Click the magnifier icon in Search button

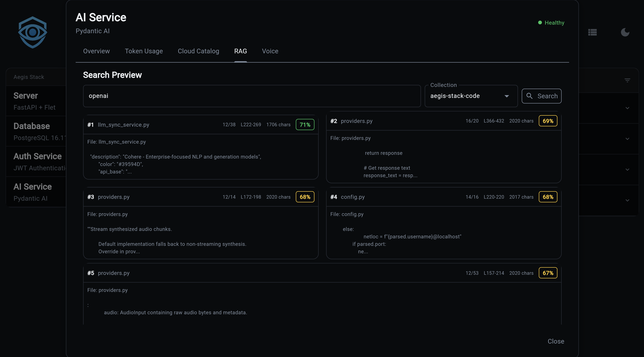[529, 96]
